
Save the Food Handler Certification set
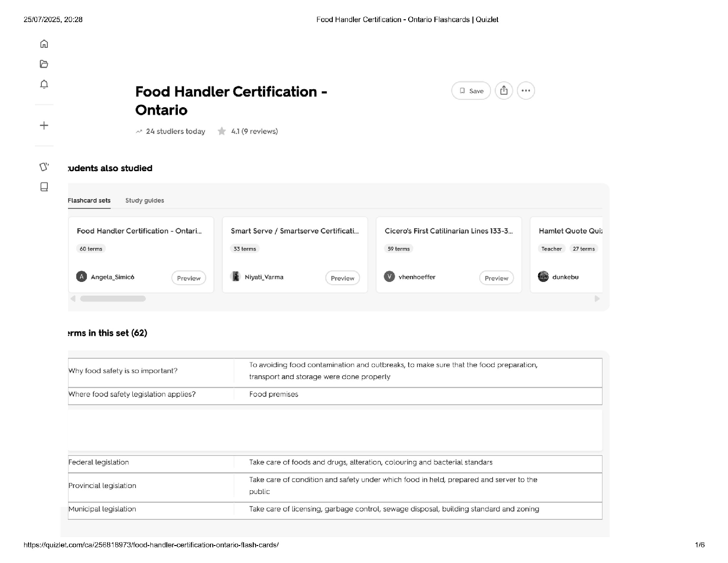pyautogui.click(x=471, y=91)
